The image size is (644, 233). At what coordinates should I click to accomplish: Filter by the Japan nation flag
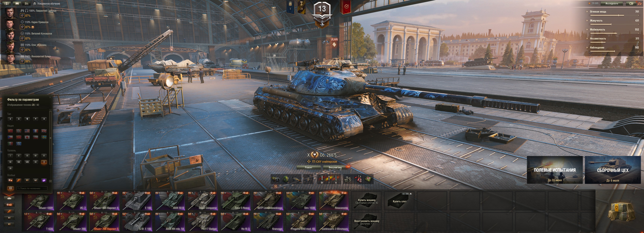click(27, 137)
